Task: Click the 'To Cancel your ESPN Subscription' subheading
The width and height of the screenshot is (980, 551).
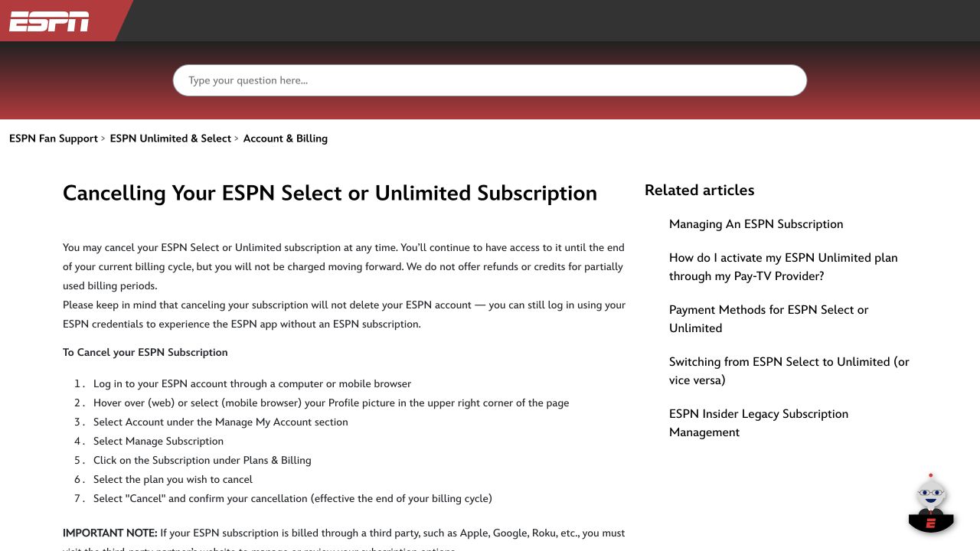Action: click(x=145, y=353)
